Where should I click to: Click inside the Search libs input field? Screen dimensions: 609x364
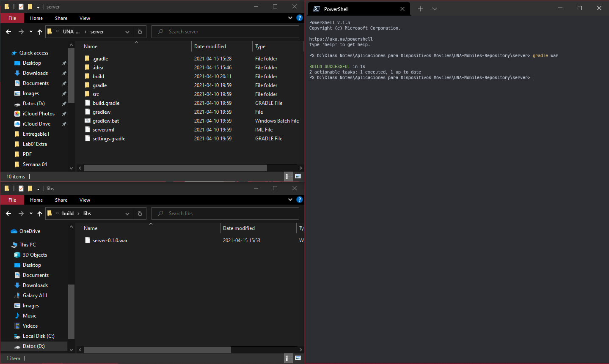tap(225, 213)
